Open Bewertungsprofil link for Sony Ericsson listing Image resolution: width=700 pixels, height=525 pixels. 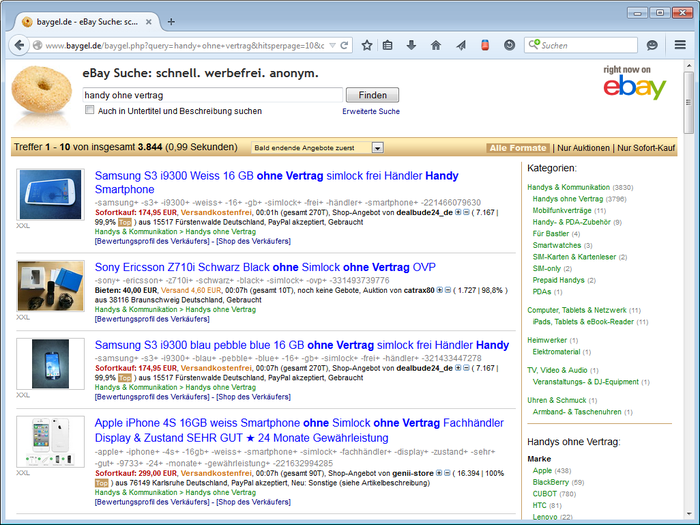tap(152, 319)
